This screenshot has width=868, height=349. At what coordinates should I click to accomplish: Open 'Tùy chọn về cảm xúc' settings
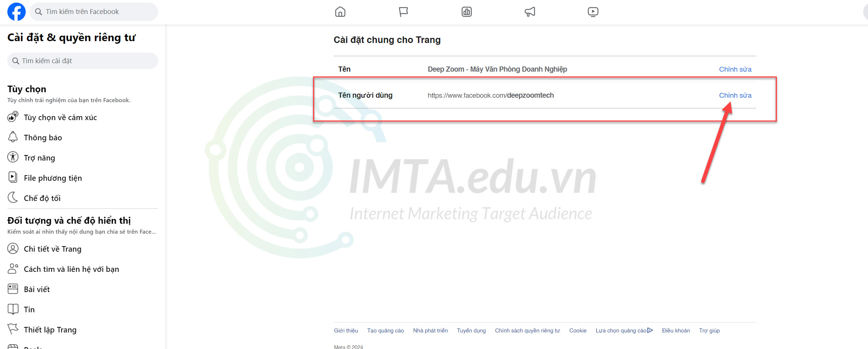click(60, 118)
